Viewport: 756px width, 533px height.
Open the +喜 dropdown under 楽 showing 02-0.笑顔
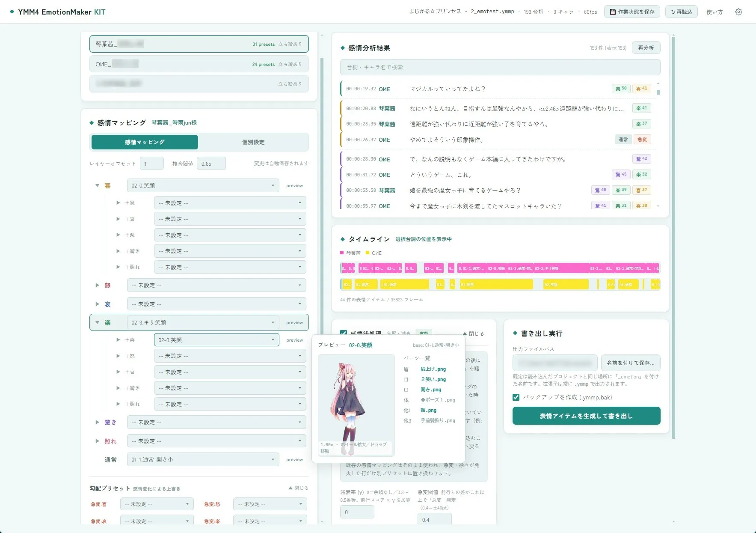coord(216,340)
